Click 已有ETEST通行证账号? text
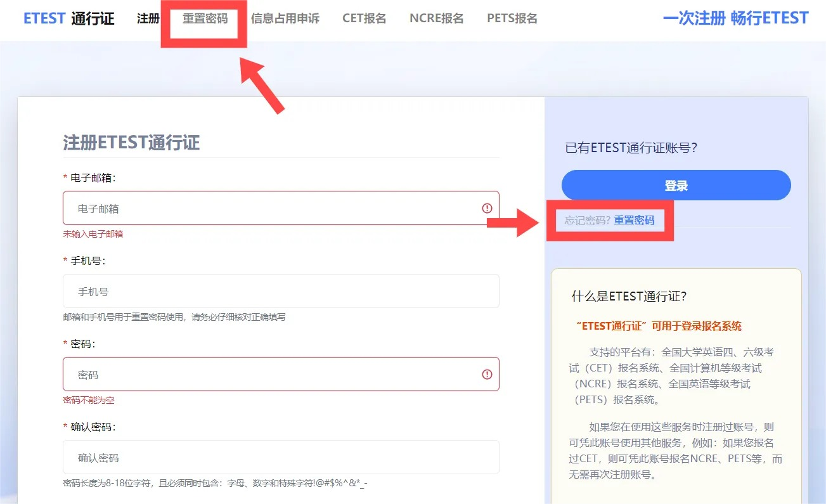The image size is (826, 504). point(631,148)
